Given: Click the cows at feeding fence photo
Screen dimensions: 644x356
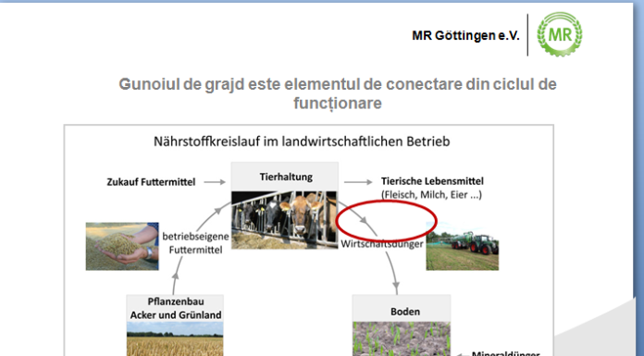Looking at the screenshot, I should 284,220.
